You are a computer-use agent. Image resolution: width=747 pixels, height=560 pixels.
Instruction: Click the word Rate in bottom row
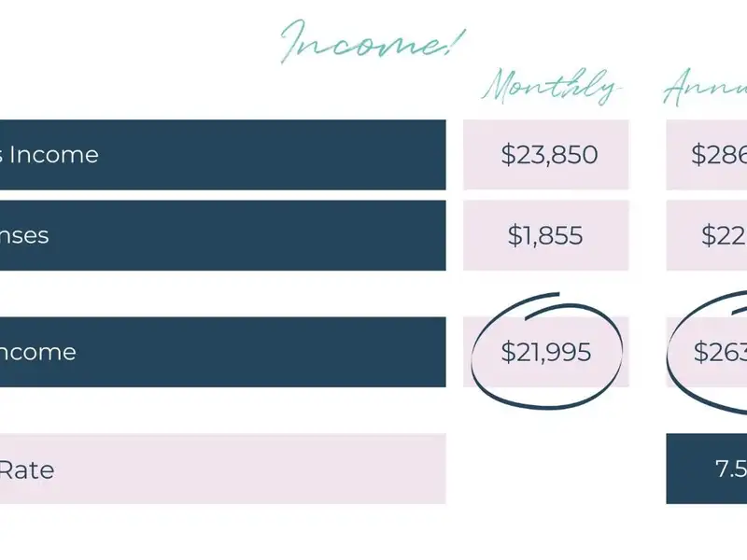point(27,470)
